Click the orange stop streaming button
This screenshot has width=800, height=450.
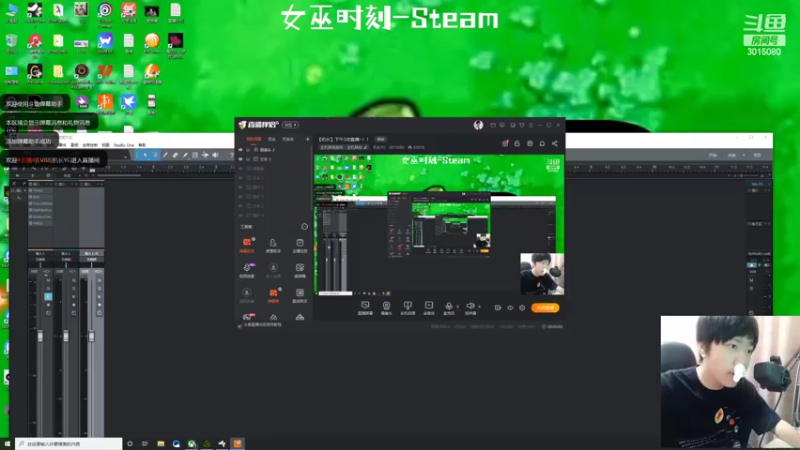[x=545, y=308]
